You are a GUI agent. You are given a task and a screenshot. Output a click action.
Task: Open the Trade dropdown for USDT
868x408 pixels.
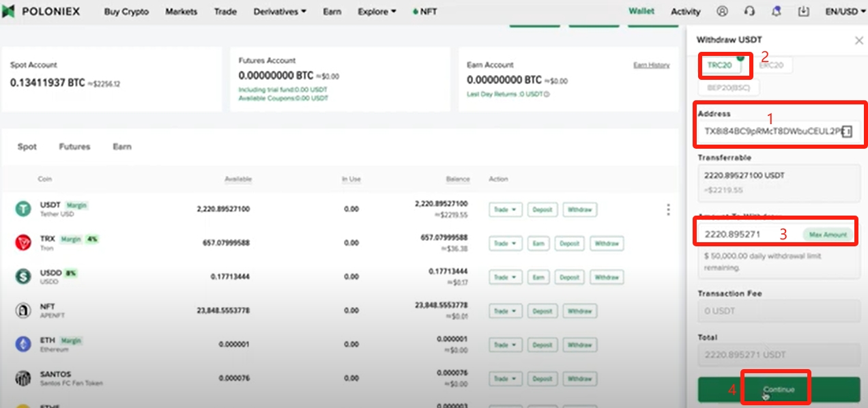point(506,209)
